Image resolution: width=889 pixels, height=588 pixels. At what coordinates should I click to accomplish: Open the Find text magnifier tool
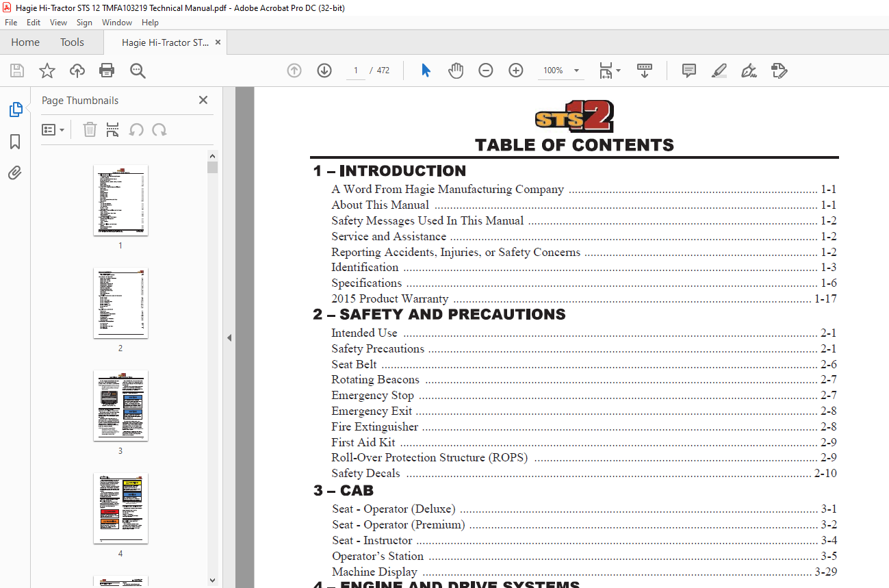138,71
